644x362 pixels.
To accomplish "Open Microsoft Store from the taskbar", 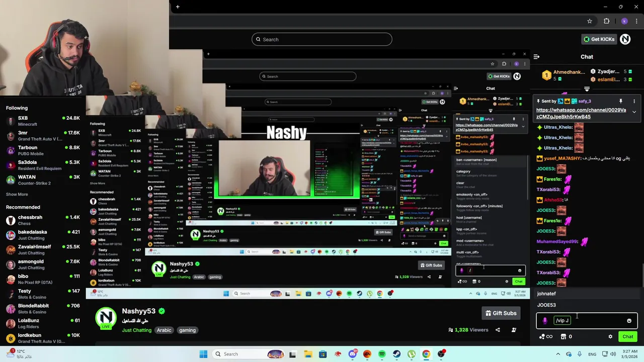I will 323,354.
